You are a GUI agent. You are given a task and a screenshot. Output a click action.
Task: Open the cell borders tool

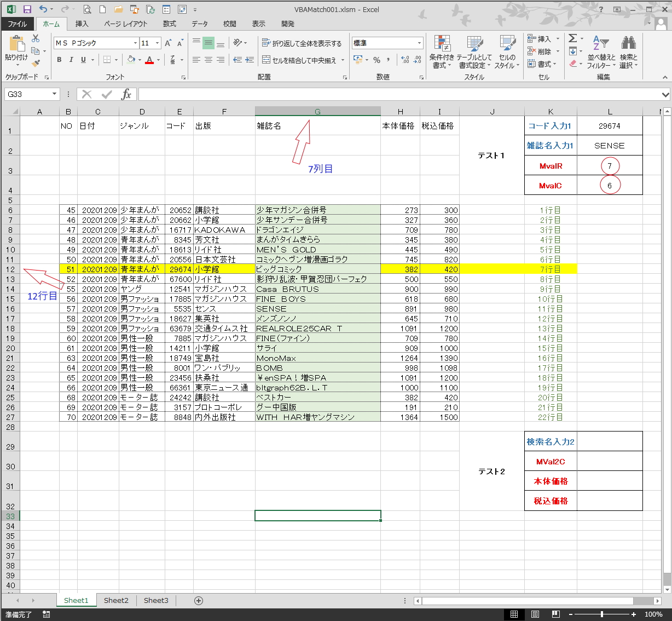[107, 60]
